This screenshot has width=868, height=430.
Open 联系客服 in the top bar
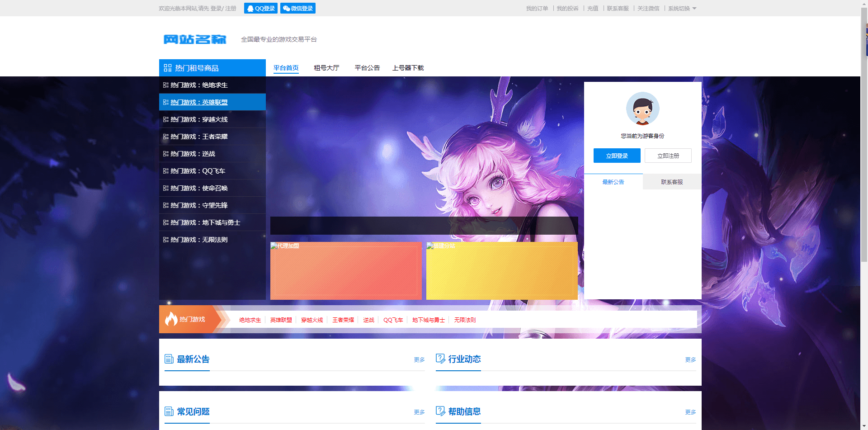(x=618, y=9)
